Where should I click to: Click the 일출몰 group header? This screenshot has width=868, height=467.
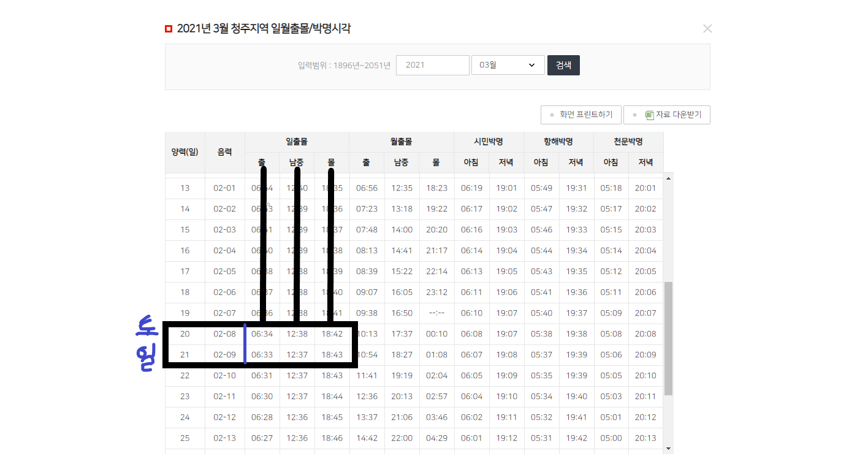(297, 142)
